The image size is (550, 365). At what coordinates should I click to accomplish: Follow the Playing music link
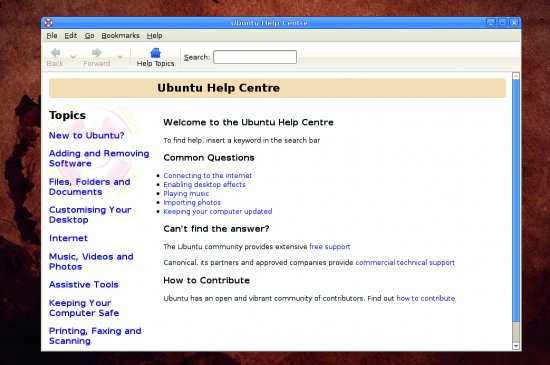pos(186,194)
